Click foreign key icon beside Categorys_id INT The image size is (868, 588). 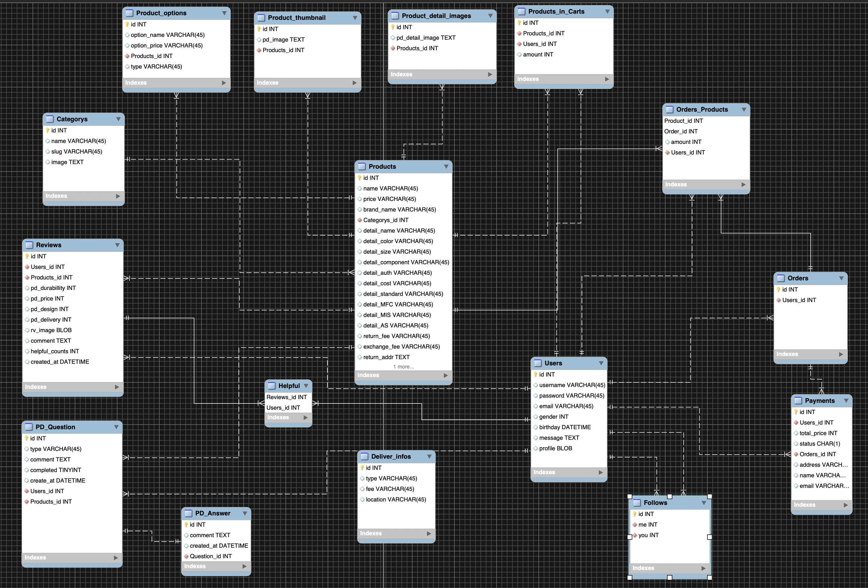[360, 220]
